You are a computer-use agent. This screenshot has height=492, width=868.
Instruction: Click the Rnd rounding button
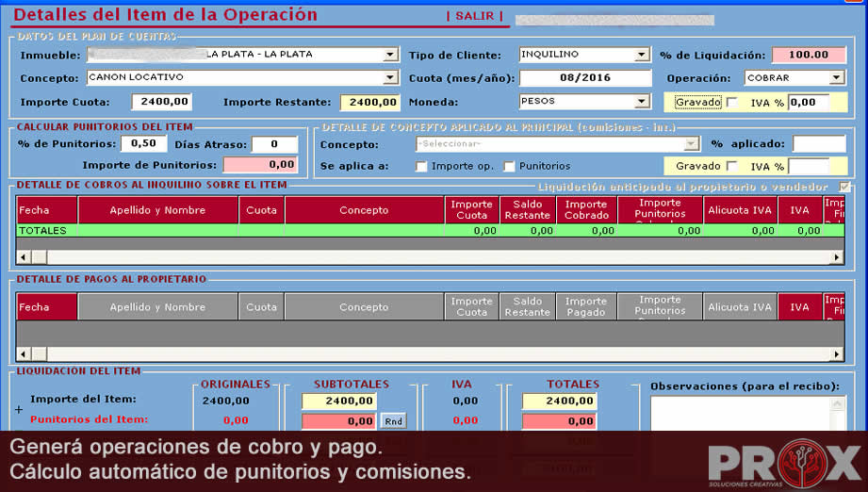pos(394,421)
